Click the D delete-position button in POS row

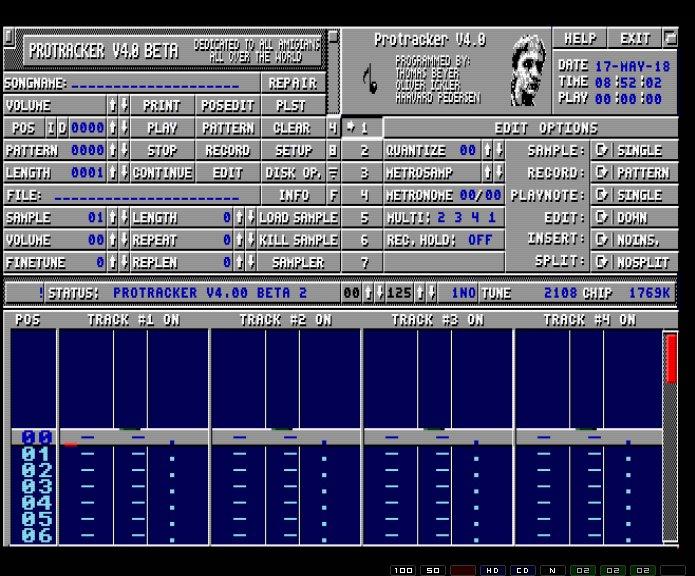click(x=62, y=128)
